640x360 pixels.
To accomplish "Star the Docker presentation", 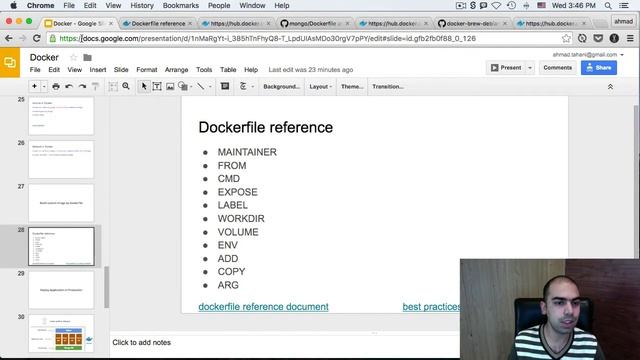I will [73, 58].
